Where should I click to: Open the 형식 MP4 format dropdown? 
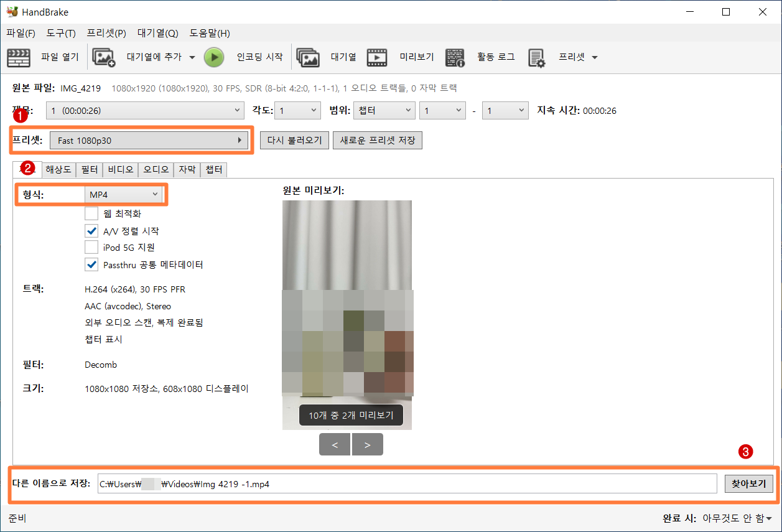pyautogui.click(x=123, y=195)
